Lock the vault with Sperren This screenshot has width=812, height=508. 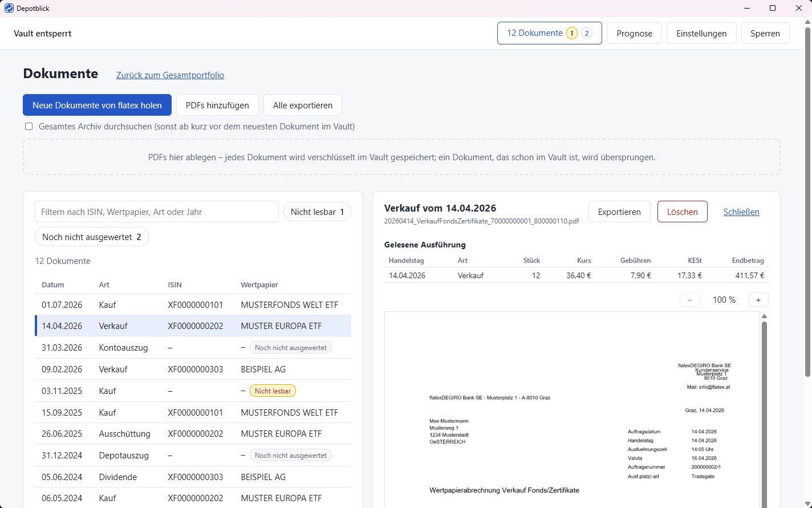[765, 34]
